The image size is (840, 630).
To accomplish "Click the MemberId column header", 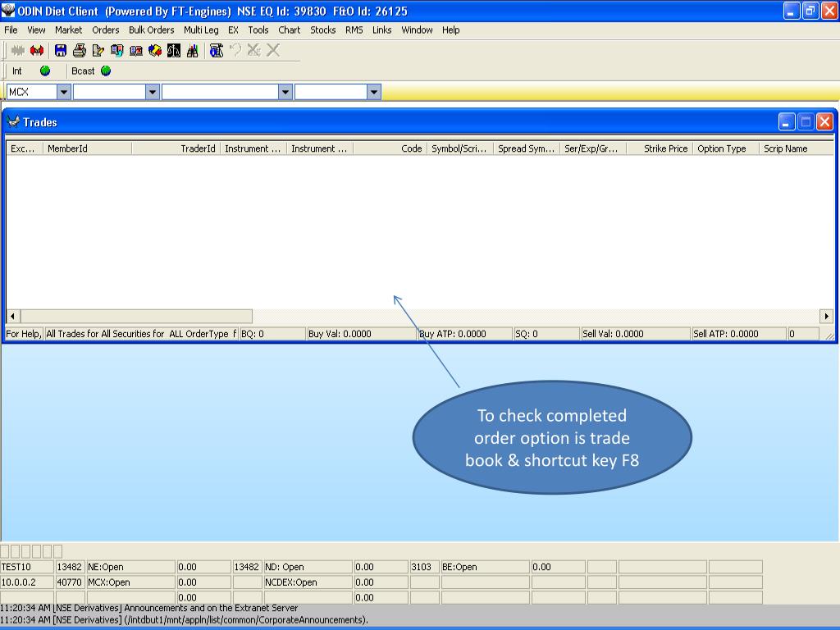I will (x=87, y=148).
